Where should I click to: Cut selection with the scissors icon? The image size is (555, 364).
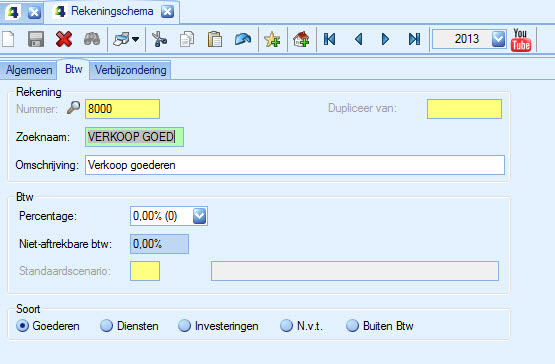tap(159, 39)
